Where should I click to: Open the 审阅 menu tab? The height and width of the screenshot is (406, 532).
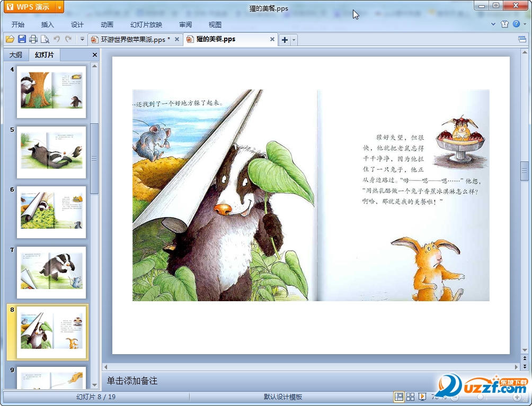coord(185,24)
